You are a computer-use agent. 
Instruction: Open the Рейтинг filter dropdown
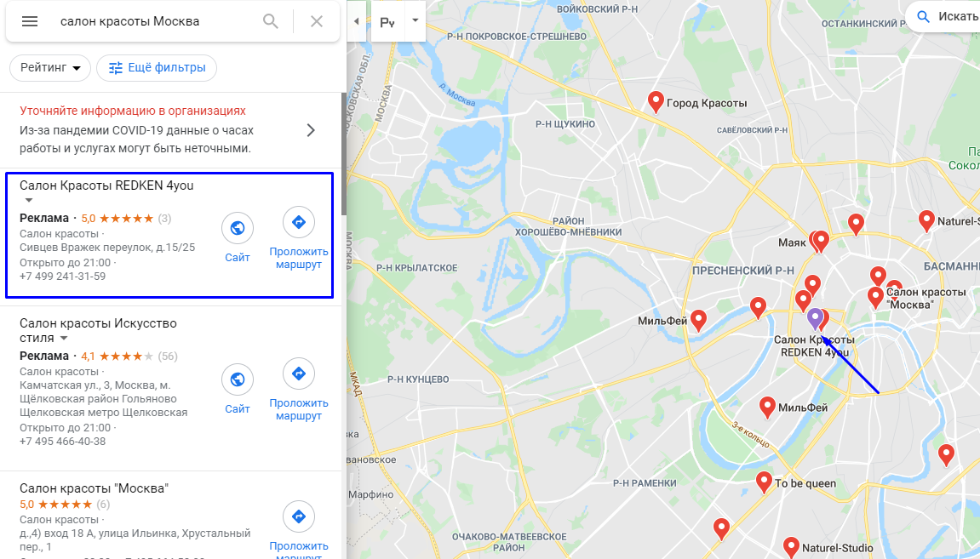point(50,67)
